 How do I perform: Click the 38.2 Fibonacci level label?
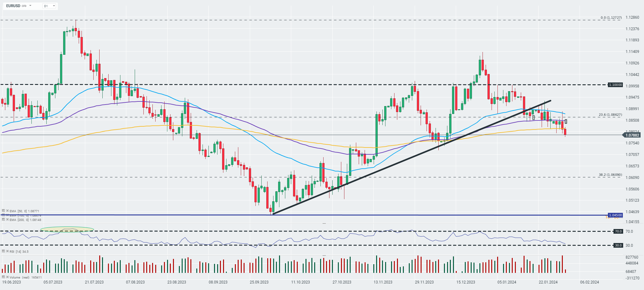(x=610, y=175)
